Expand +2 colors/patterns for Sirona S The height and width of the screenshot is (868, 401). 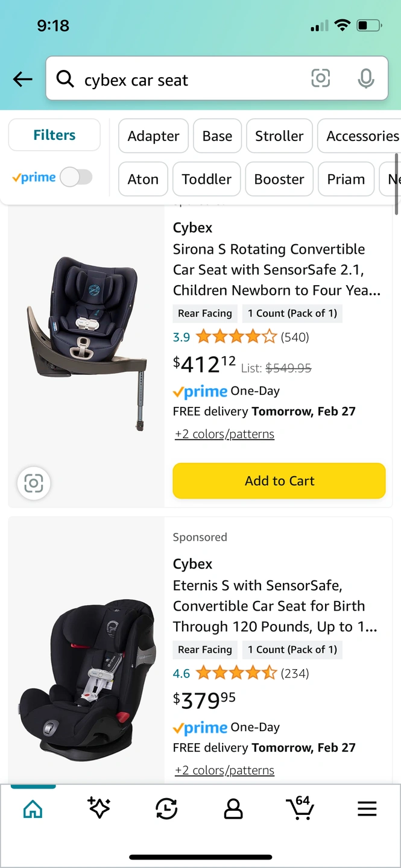[224, 434]
